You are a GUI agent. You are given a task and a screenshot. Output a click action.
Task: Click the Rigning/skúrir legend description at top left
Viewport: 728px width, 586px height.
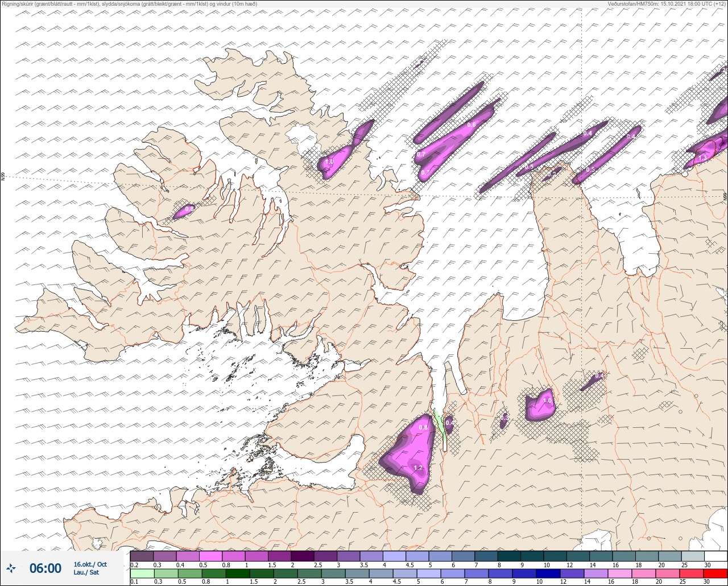point(129,4)
